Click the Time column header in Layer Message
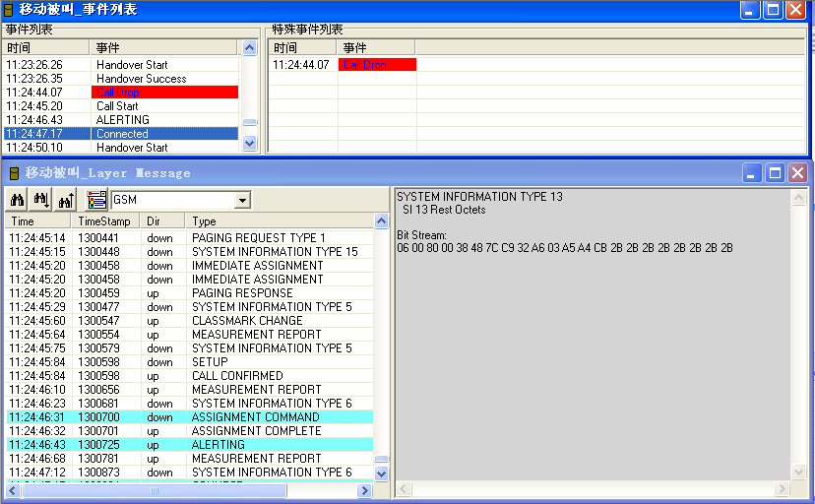 click(x=38, y=221)
